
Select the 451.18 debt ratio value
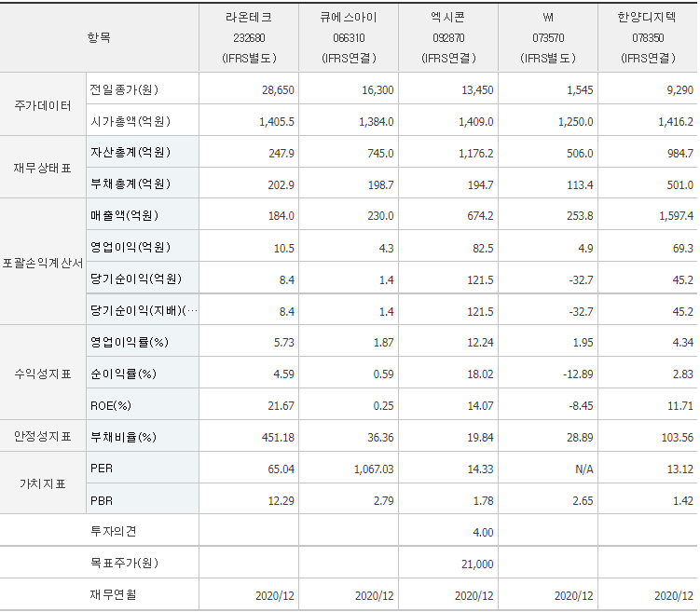pyautogui.click(x=278, y=438)
